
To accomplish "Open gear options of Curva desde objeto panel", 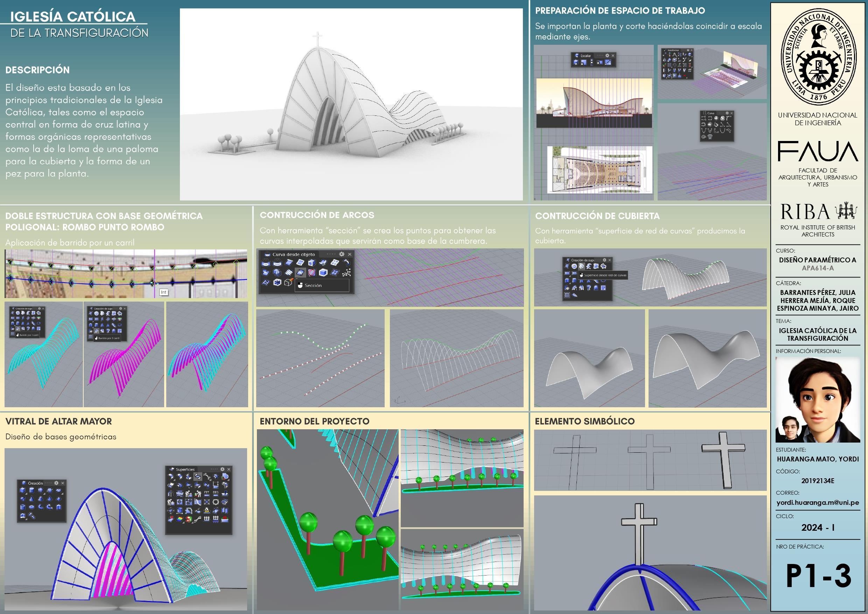I will (342, 254).
